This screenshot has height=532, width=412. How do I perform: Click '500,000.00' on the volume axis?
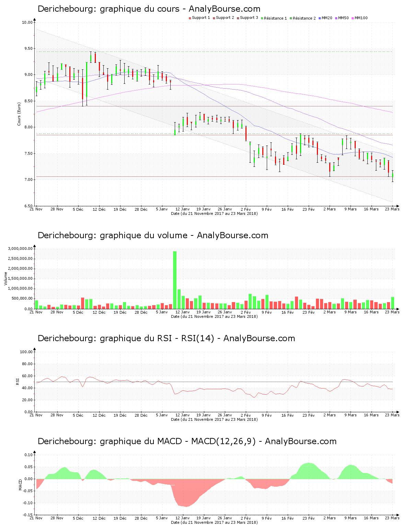[x=22, y=299]
